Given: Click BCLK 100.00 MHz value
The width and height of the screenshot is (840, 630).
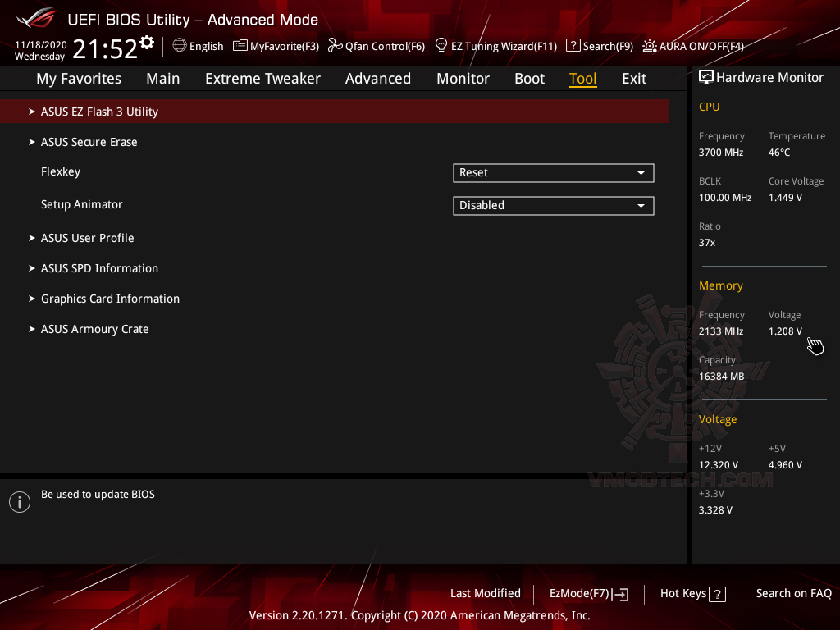Looking at the screenshot, I should [x=725, y=198].
